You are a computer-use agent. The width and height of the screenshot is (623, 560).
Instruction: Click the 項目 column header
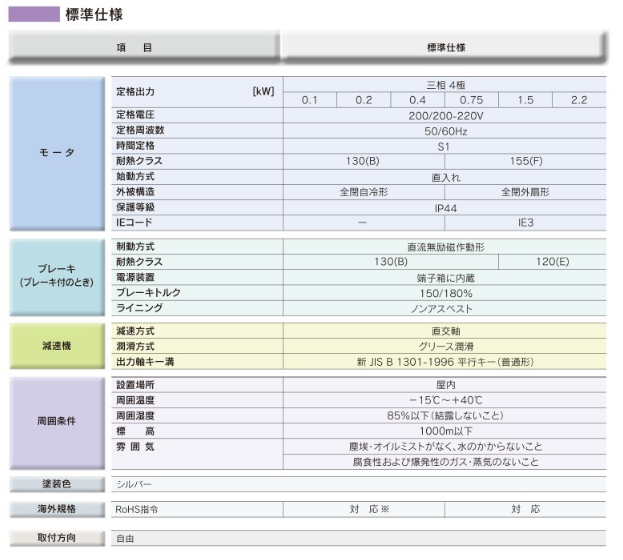tap(142, 48)
